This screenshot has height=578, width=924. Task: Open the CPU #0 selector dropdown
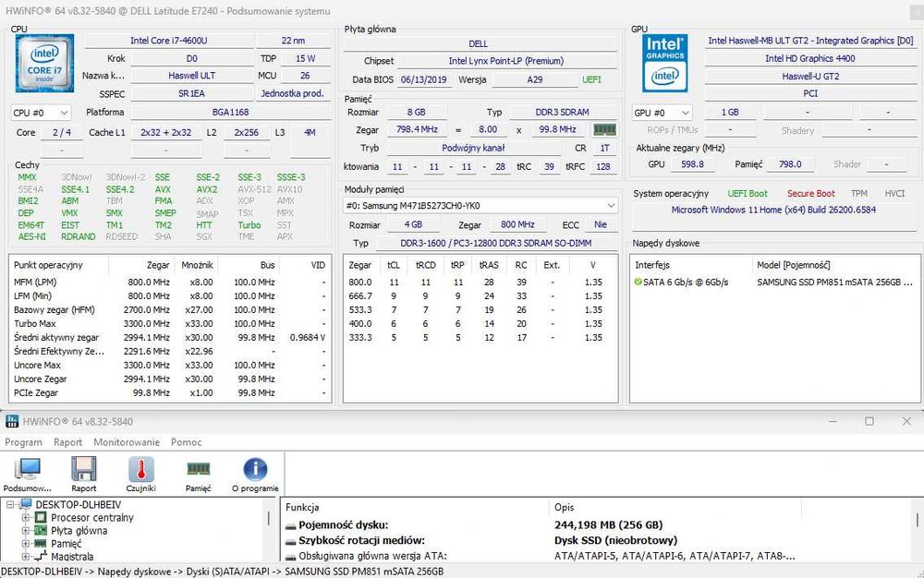(41, 113)
